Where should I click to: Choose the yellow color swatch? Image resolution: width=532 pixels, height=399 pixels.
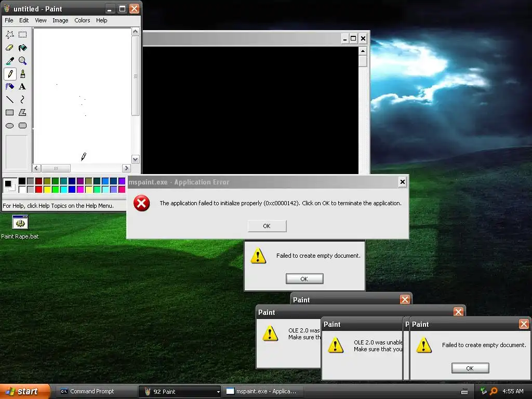tap(47, 189)
